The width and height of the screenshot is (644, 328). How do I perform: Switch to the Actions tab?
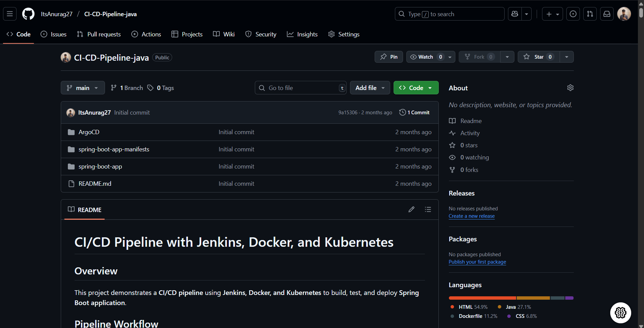coord(146,34)
